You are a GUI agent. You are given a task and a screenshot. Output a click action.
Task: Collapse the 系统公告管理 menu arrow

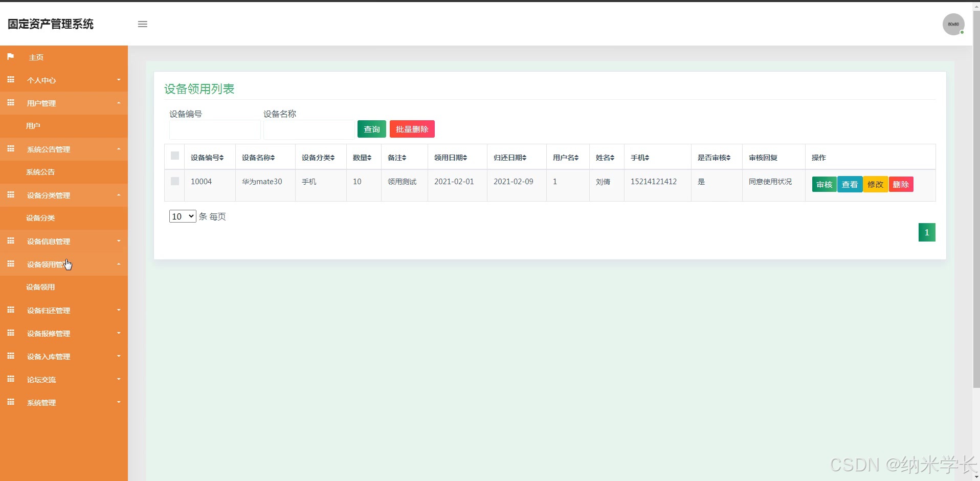pyautogui.click(x=119, y=149)
